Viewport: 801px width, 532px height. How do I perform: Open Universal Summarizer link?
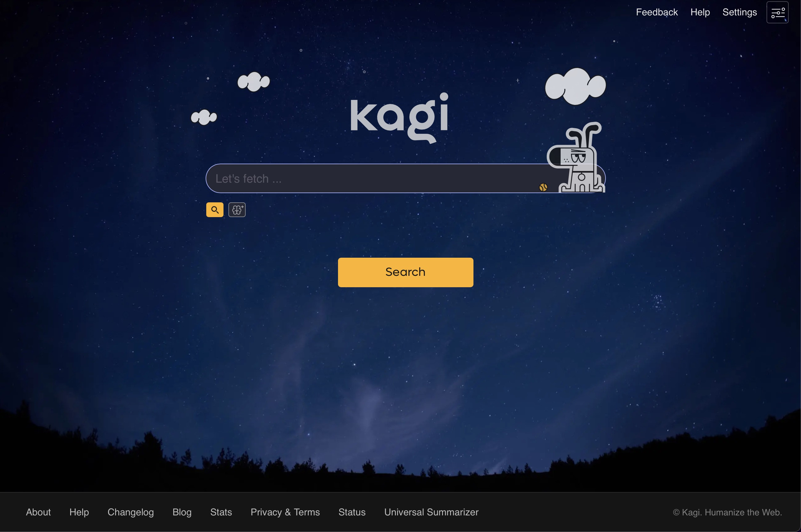point(431,512)
